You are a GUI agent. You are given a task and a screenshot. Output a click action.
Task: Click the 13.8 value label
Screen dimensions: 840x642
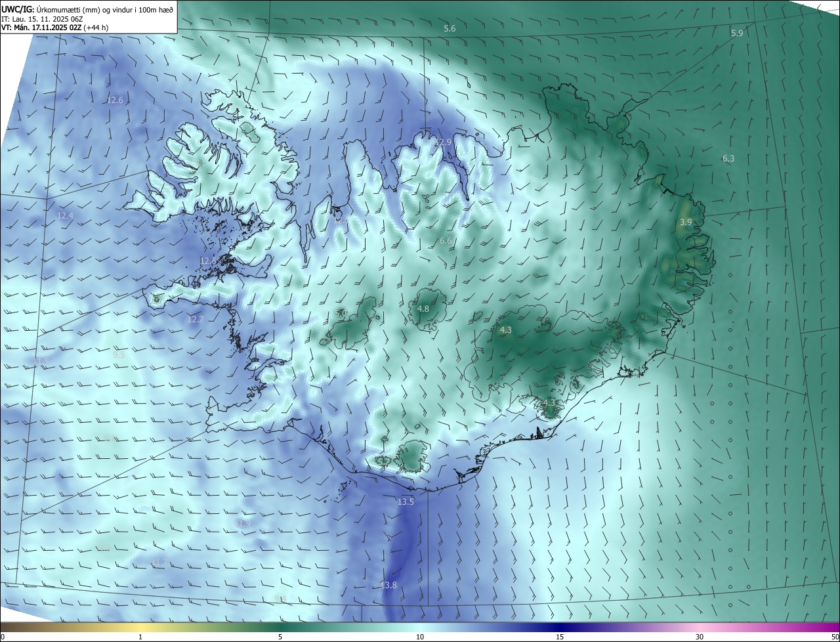[x=388, y=585]
